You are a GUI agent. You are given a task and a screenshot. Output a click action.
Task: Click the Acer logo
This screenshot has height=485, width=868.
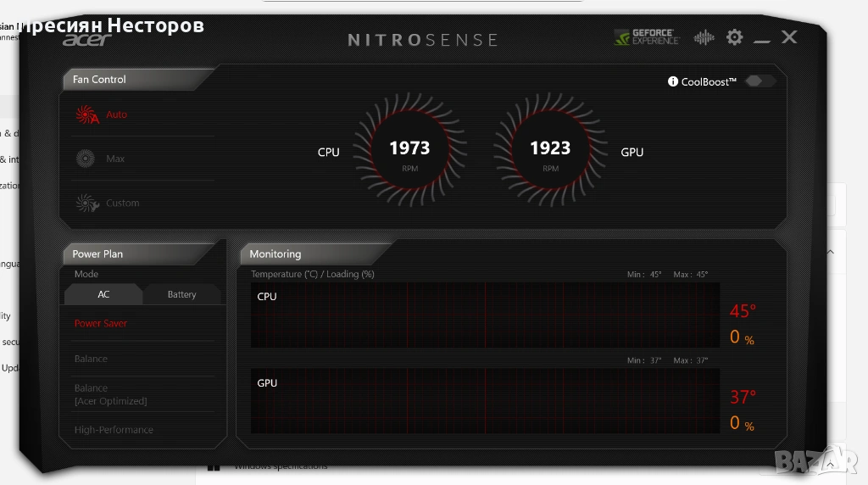[86, 40]
